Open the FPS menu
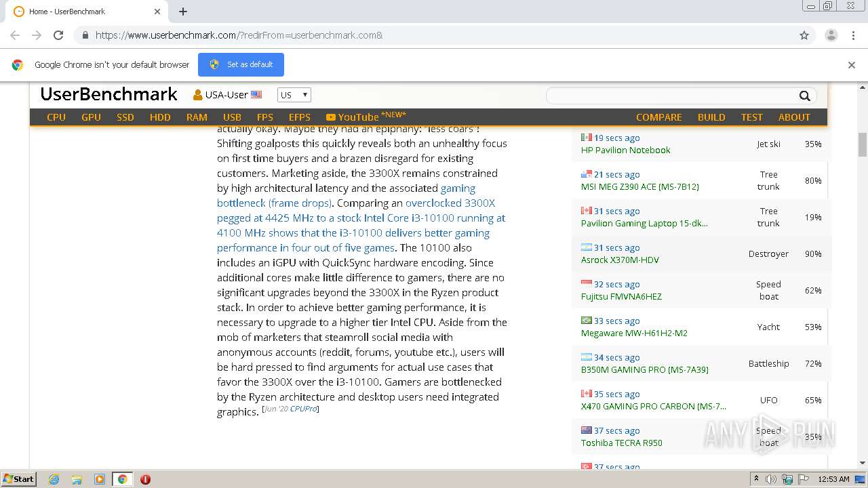This screenshot has width=868, height=488. 265,117
